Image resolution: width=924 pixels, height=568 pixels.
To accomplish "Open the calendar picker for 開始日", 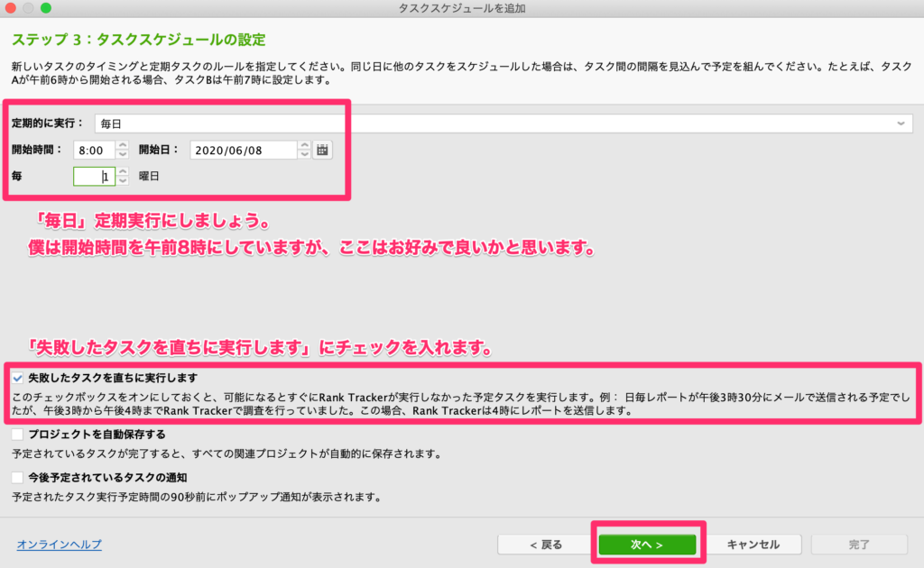I will tap(322, 151).
